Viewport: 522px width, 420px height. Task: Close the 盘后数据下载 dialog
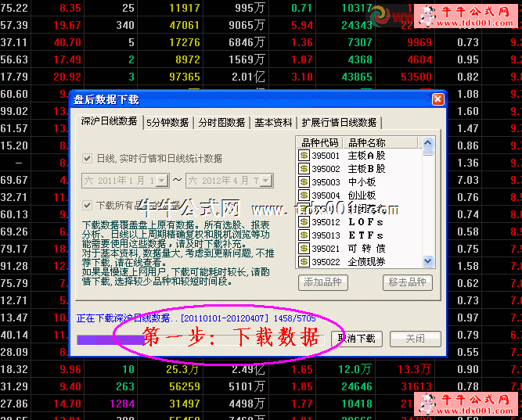[x=437, y=99]
